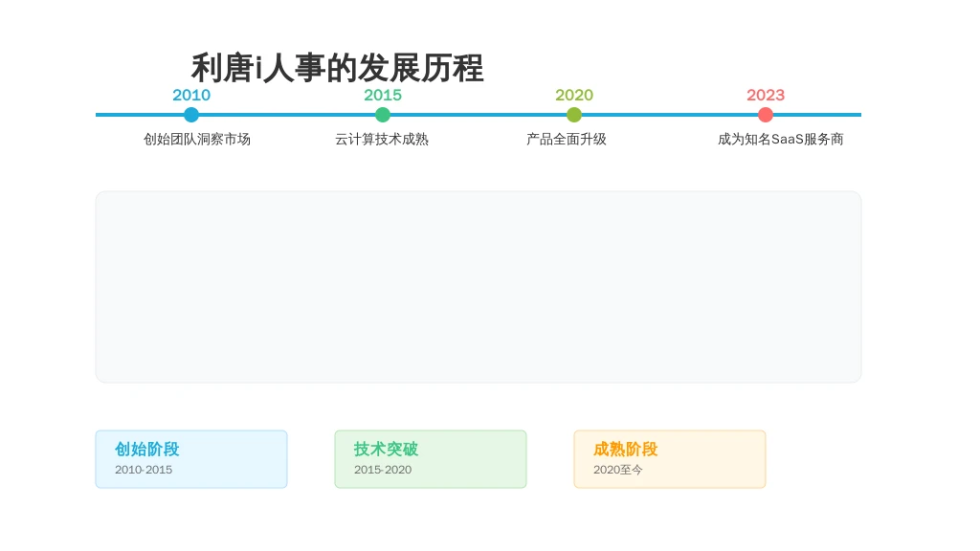
Task: Open the 技术突破 heading in green card
Action: click(x=386, y=449)
